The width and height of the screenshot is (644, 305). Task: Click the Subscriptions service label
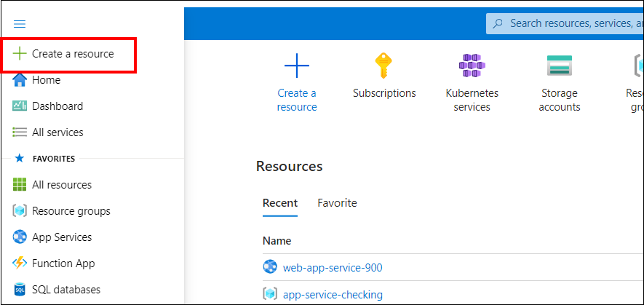(384, 93)
